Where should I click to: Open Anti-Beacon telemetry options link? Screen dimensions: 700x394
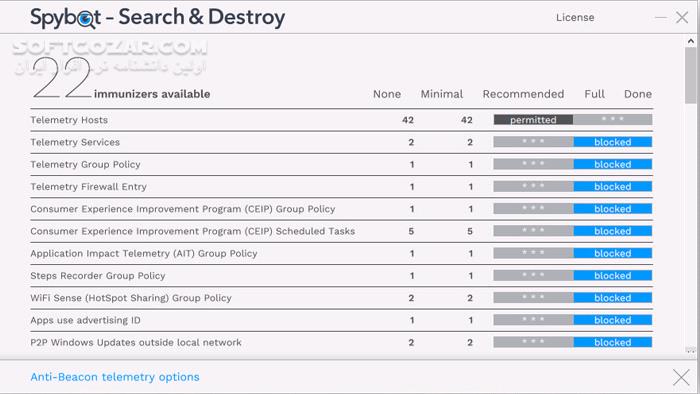click(x=115, y=377)
